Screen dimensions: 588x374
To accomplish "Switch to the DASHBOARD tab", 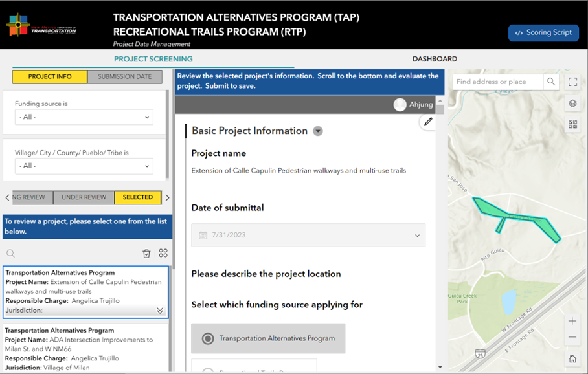I will pos(435,59).
